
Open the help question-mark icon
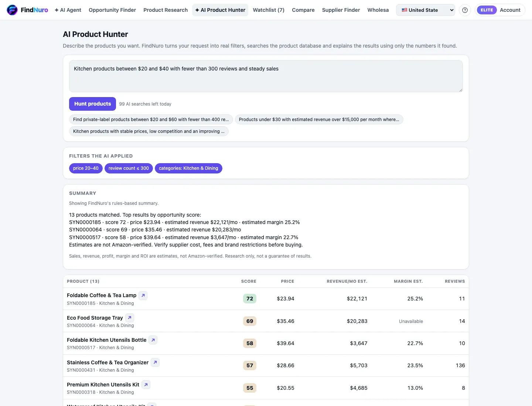click(x=465, y=10)
